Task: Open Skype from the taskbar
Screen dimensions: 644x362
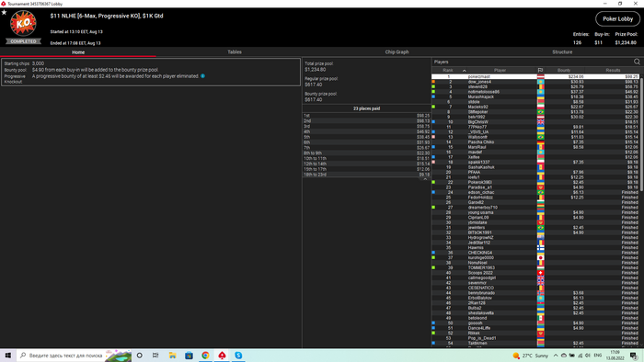Action: point(238,356)
